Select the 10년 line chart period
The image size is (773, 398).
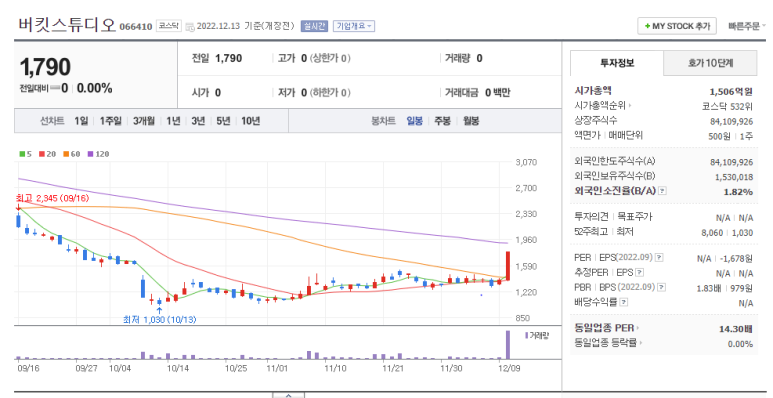click(x=250, y=121)
